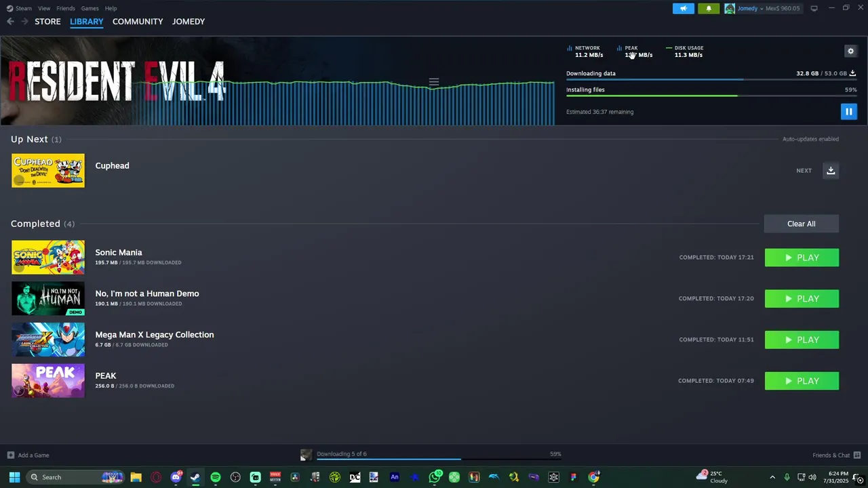The width and height of the screenshot is (868, 488).
Task: Open Discord from the taskbar
Action: click(176, 477)
